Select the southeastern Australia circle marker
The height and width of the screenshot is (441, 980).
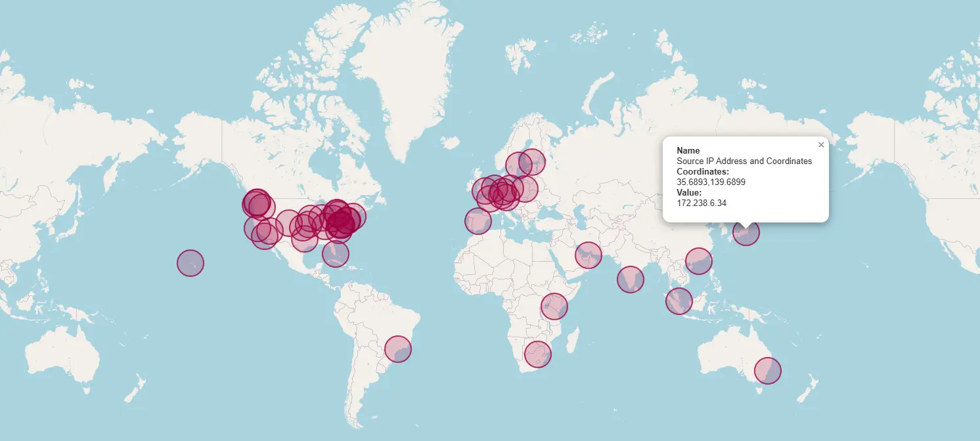[767, 371]
